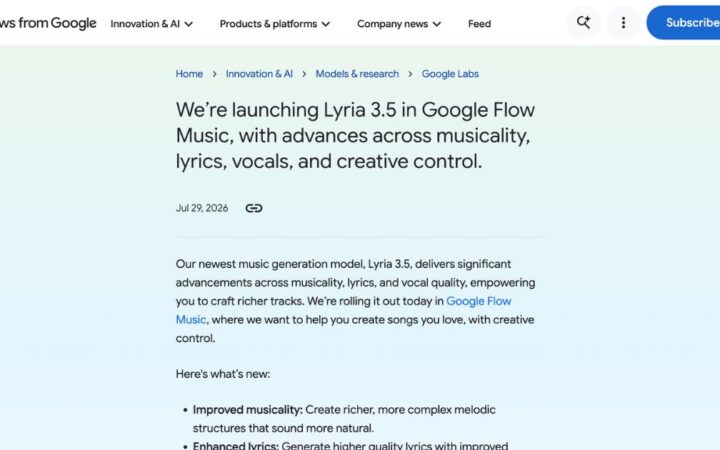This screenshot has height=450, width=720.
Task: Click the article headline about Lyria 3.5
Action: 355,135
